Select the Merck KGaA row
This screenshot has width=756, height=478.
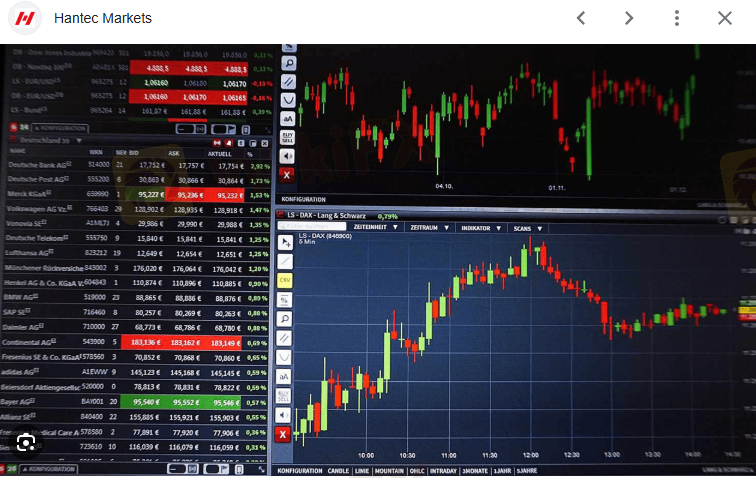[x=138, y=194]
